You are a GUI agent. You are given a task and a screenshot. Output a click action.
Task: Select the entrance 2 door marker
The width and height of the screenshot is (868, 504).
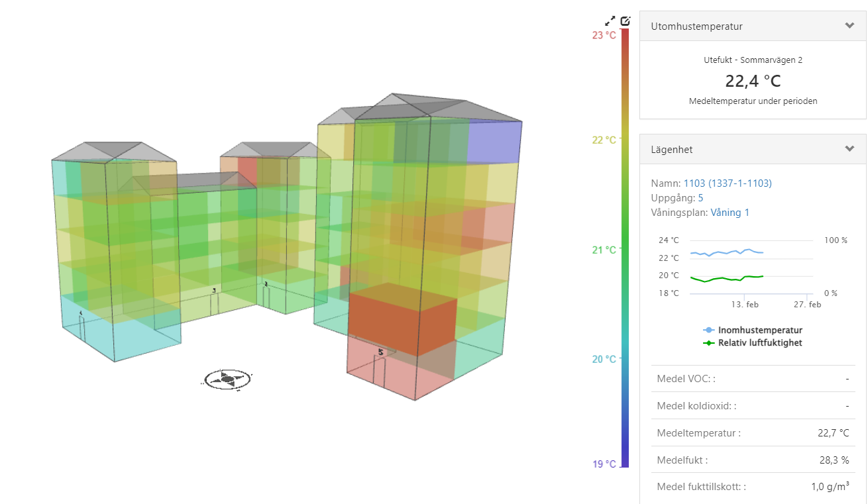pos(266,296)
